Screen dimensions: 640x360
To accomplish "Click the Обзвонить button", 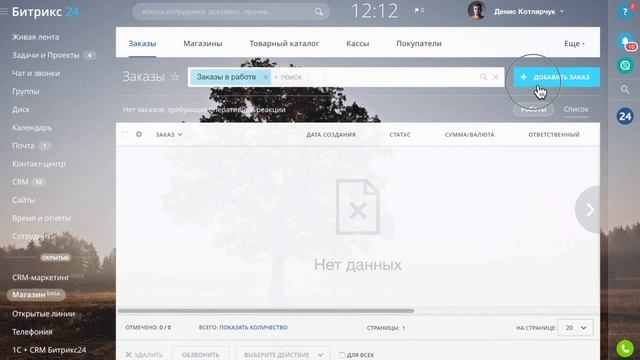I will [x=200, y=354].
